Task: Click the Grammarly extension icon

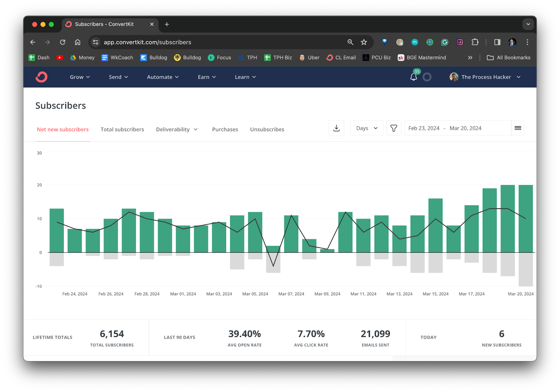Action: (445, 42)
